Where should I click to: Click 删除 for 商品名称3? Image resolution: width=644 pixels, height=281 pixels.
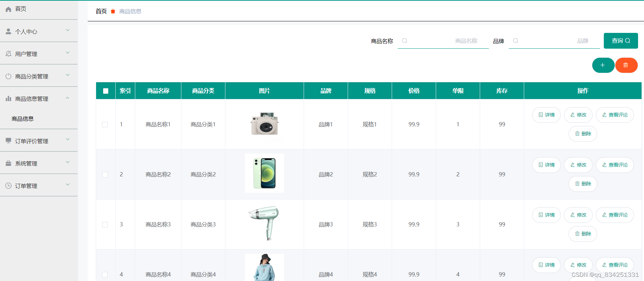tap(583, 234)
